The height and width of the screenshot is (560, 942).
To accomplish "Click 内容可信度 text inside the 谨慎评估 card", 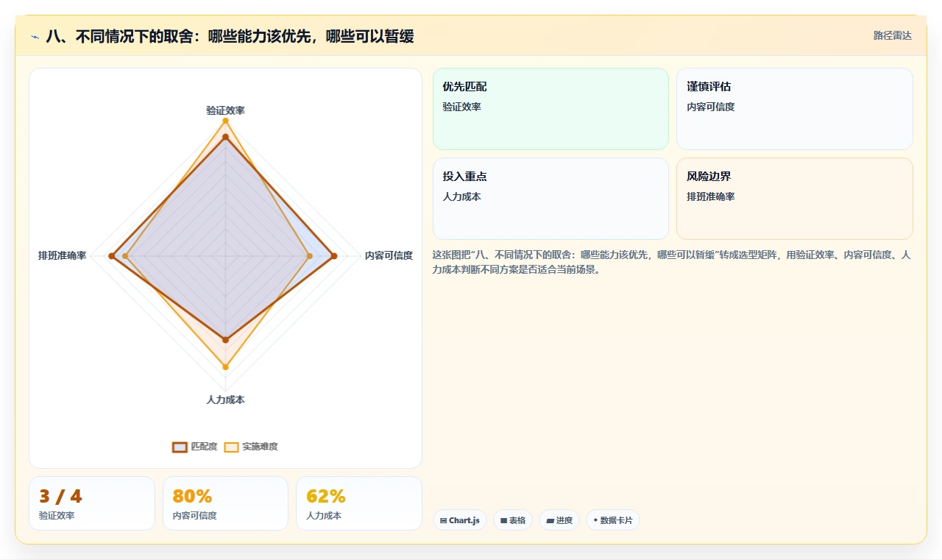I will (x=711, y=107).
